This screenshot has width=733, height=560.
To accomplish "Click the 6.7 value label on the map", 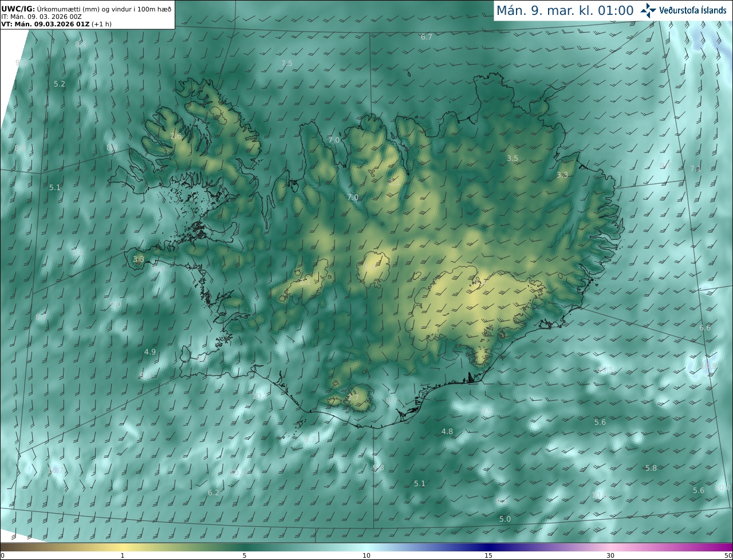I will tap(427, 37).
